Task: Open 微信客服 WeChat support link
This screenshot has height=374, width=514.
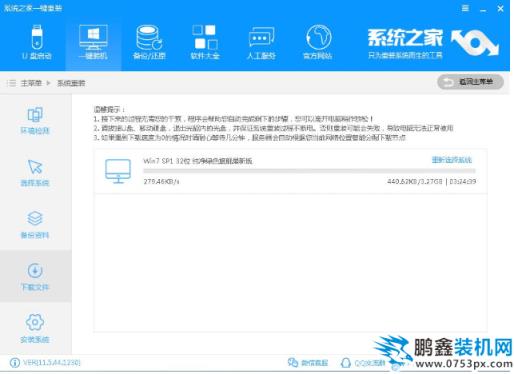Action: point(308,363)
